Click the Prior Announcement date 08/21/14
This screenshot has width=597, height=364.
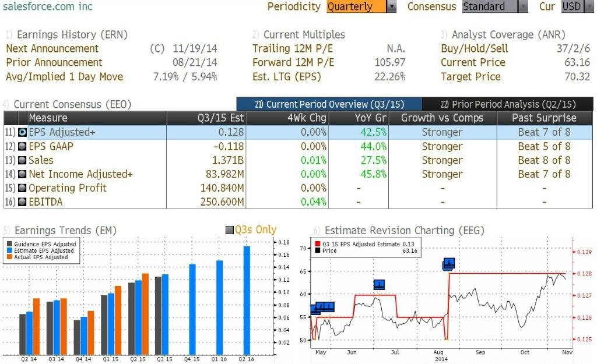[x=195, y=62]
